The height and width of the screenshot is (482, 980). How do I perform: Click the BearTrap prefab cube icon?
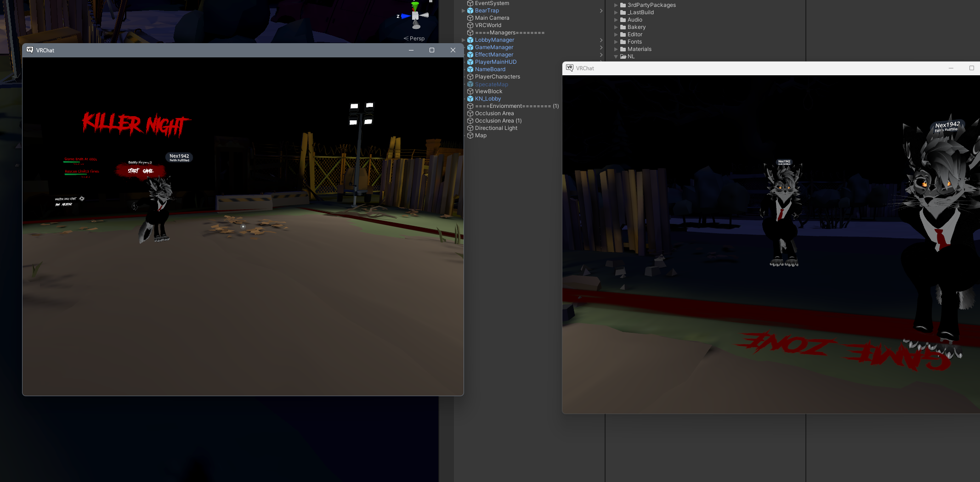[x=470, y=11]
